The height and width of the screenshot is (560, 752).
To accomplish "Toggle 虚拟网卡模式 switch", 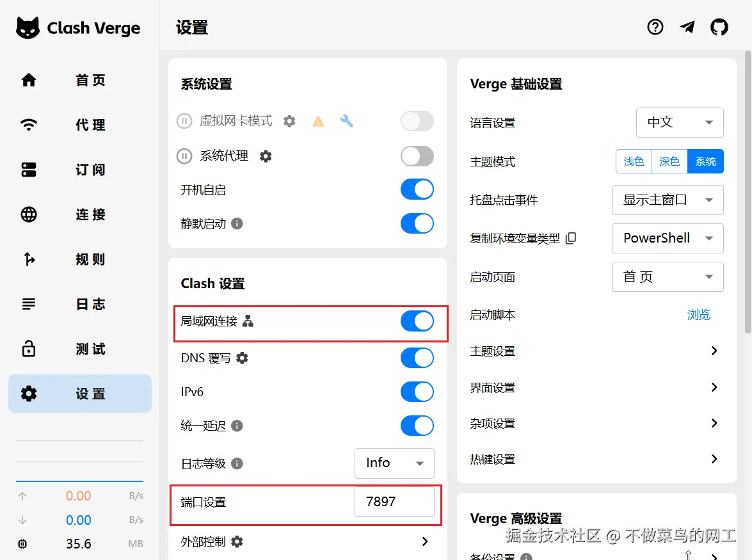I will pyautogui.click(x=417, y=121).
